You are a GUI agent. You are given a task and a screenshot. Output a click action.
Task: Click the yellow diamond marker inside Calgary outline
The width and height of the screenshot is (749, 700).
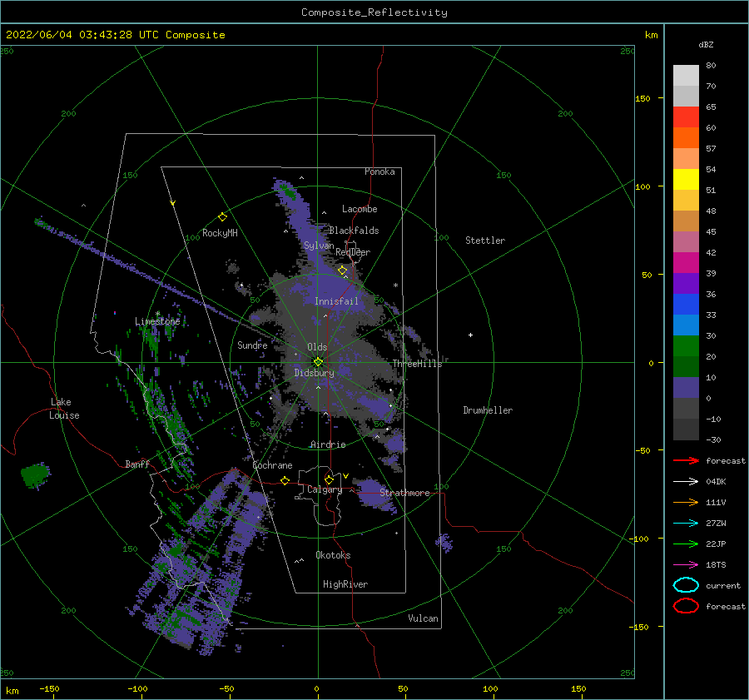click(329, 479)
